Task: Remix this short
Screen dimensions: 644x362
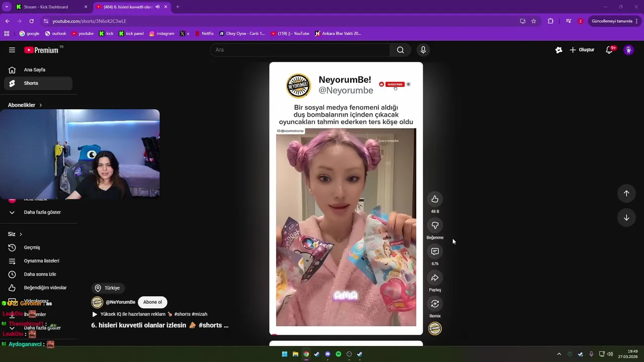Action: coord(435,304)
